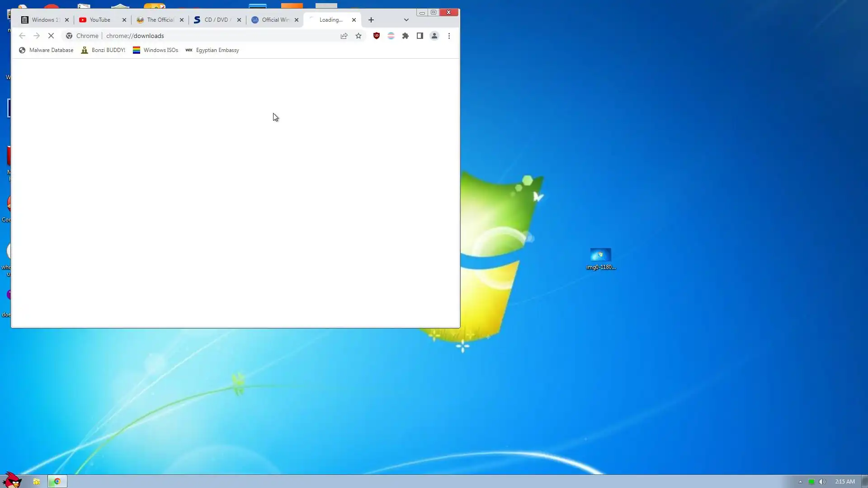868x488 pixels.
Task: Toggle the Chrome side panel icon
Action: coord(420,36)
